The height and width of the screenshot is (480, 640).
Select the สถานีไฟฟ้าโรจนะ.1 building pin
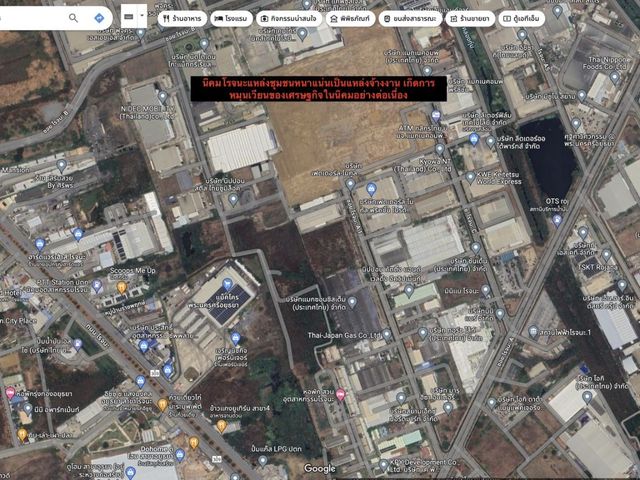(533, 332)
